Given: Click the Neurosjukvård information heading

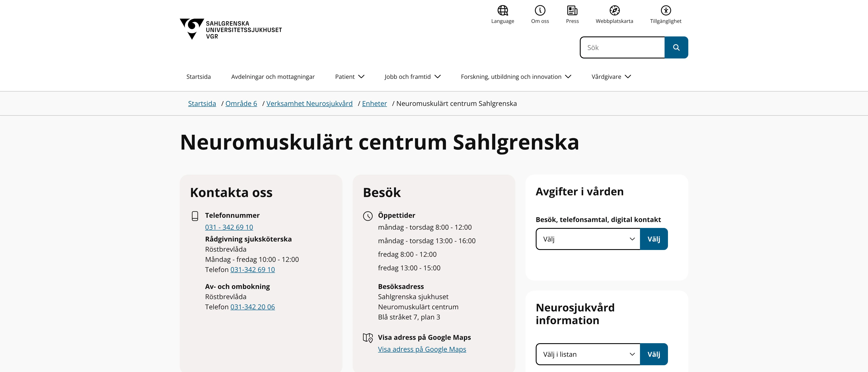Looking at the screenshot, I should click(x=575, y=314).
